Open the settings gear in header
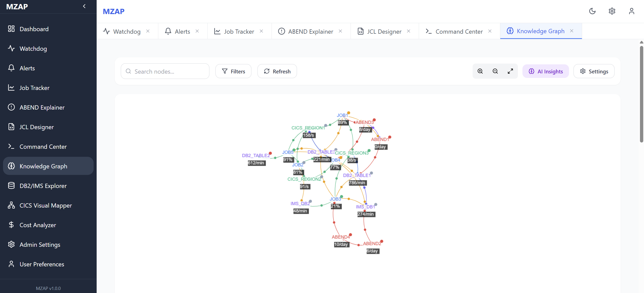Image resolution: width=644 pixels, height=293 pixels. pyautogui.click(x=612, y=11)
